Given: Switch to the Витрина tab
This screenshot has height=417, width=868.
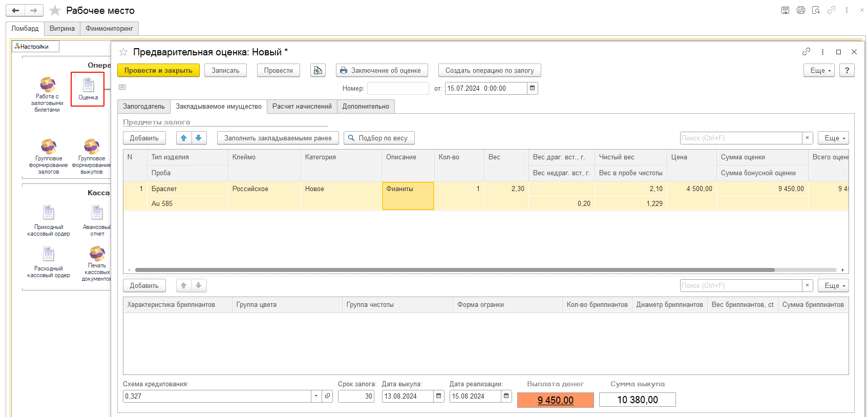Looking at the screenshot, I should [62, 28].
